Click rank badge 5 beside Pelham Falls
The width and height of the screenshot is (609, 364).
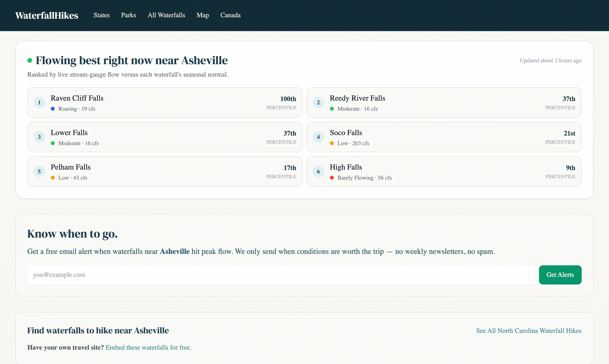point(39,171)
